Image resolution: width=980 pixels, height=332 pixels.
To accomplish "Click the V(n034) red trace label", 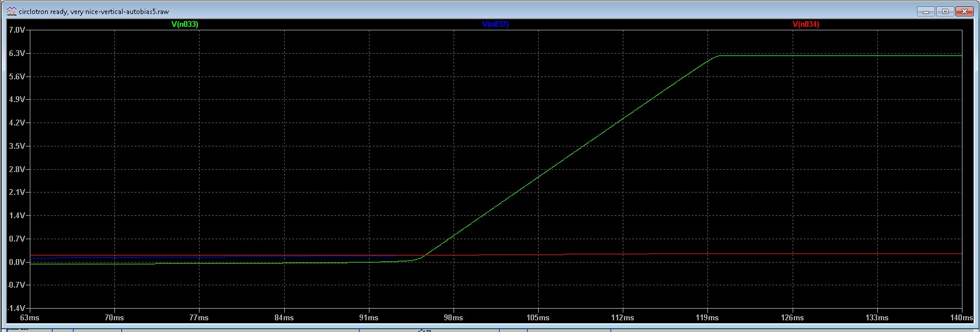I will point(805,25).
